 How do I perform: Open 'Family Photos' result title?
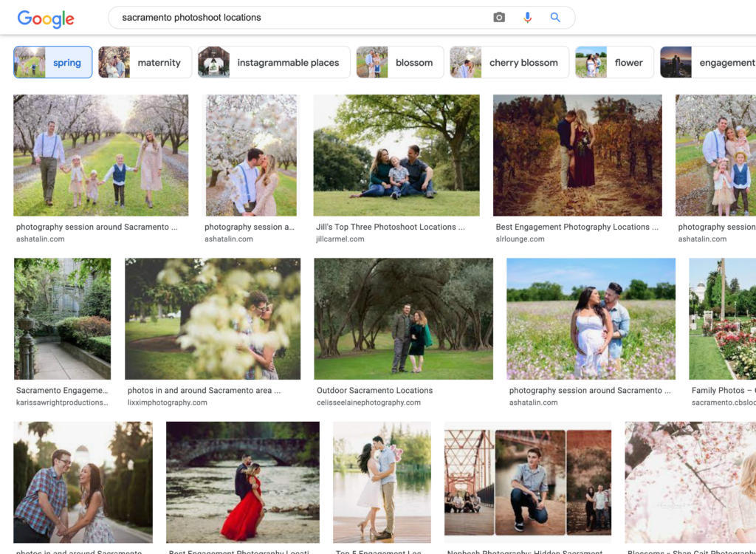(724, 391)
